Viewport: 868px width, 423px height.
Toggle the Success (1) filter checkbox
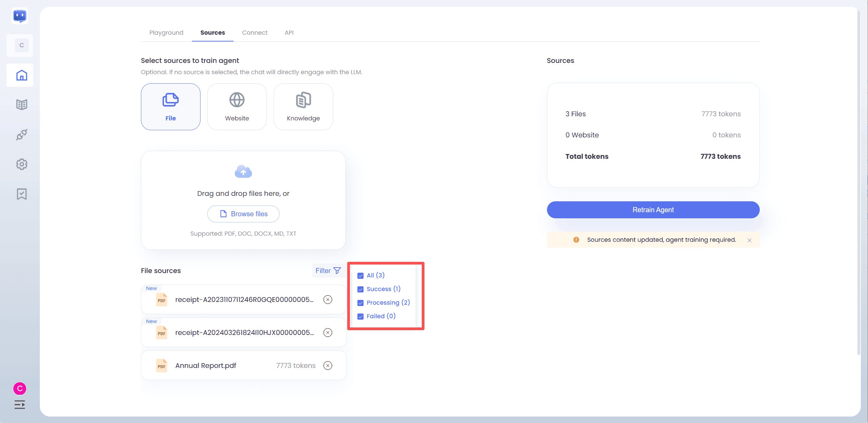click(x=360, y=289)
